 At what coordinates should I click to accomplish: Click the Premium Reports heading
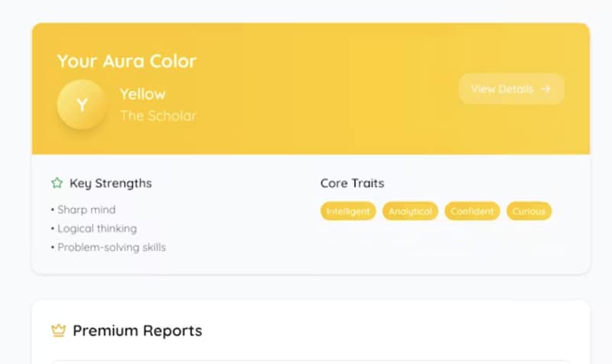[138, 330]
